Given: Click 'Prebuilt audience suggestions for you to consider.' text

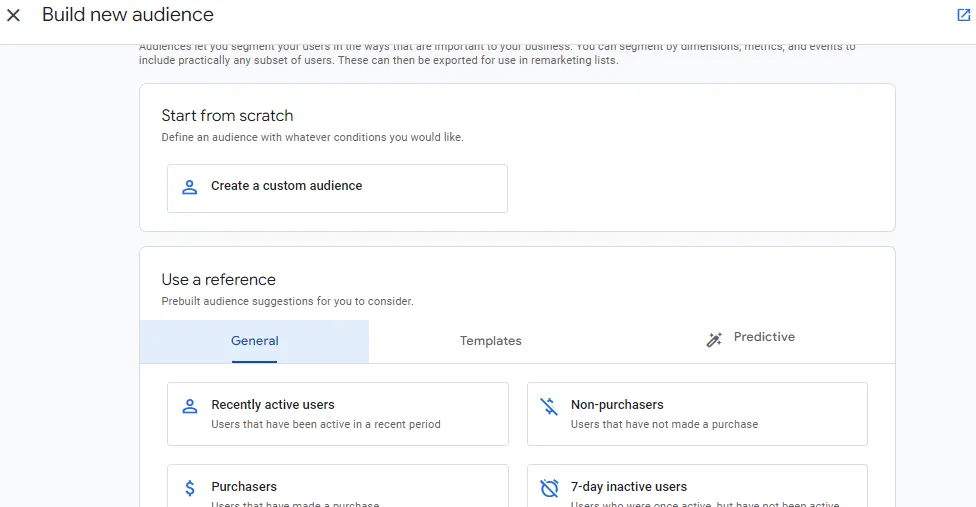Looking at the screenshot, I should click(287, 301).
